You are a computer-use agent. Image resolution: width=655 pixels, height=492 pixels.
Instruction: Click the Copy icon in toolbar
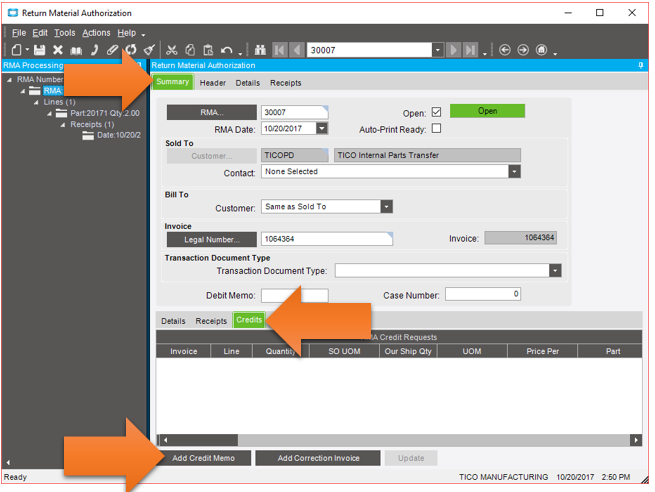click(190, 50)
